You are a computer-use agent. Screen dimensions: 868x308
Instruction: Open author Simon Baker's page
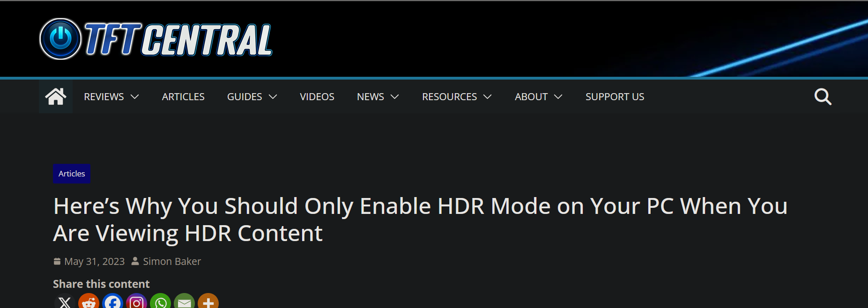[172, 261]
